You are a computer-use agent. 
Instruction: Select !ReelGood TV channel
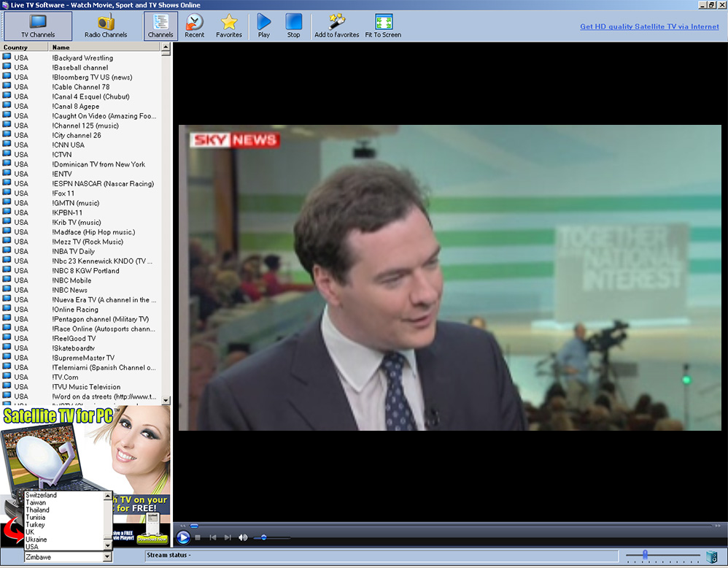point(74,338)
